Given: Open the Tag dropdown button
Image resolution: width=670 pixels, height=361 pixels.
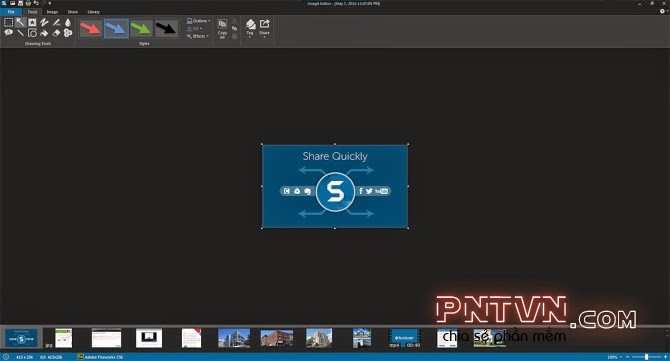Looking at the screenshot, I should pos(250,29).
